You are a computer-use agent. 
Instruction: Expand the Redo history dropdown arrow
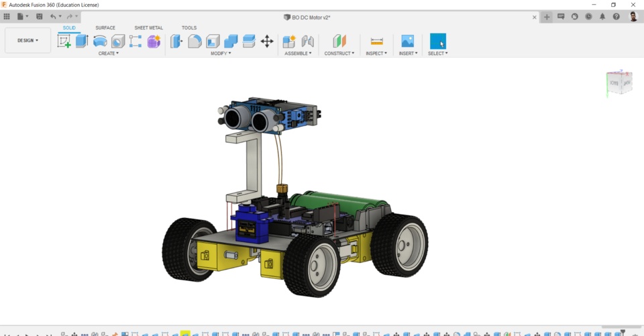(x=76, y=16)
